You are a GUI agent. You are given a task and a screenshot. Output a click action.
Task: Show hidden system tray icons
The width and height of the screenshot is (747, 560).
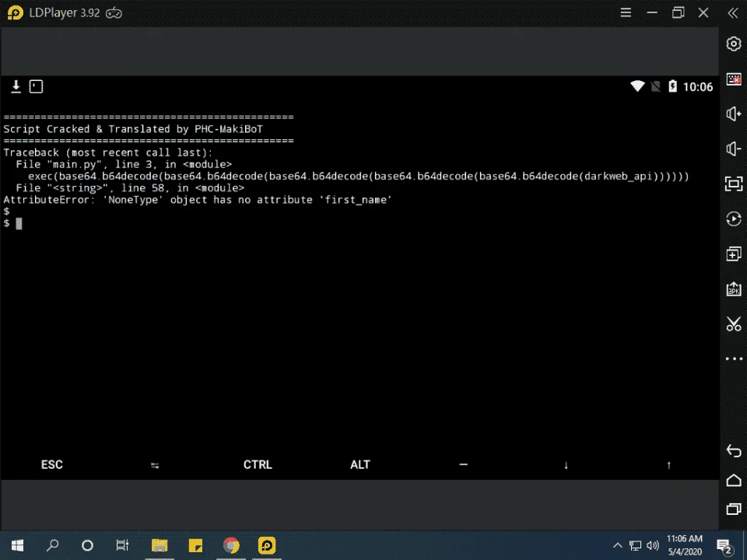pyautogui.click(x=617, y=546)
